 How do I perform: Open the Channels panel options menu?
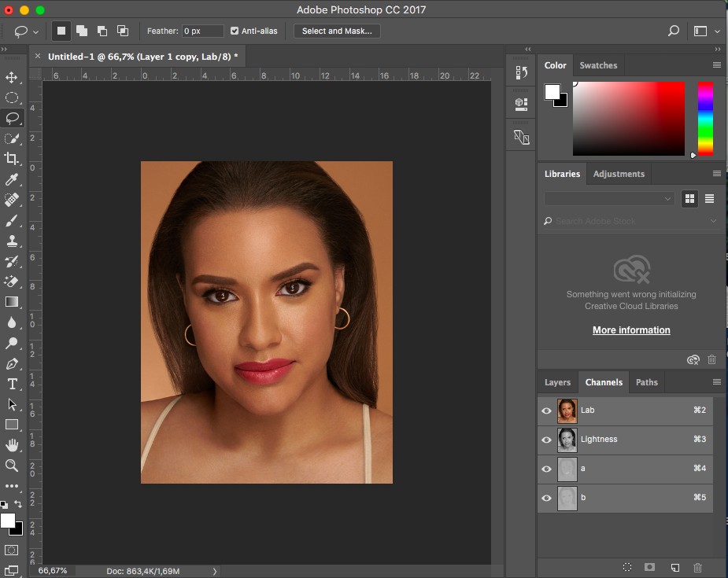tap(716, 382)
